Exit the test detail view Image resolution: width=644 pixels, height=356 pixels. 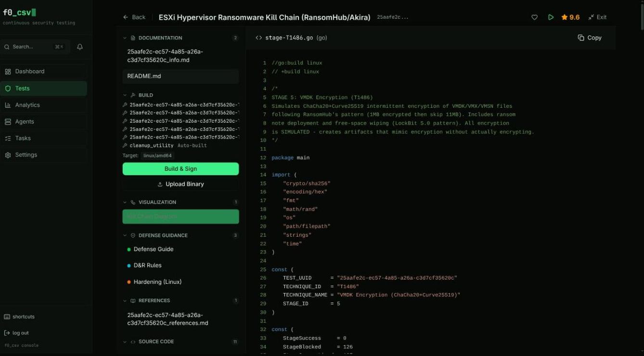pyautogui.click(x=597, y=17)
